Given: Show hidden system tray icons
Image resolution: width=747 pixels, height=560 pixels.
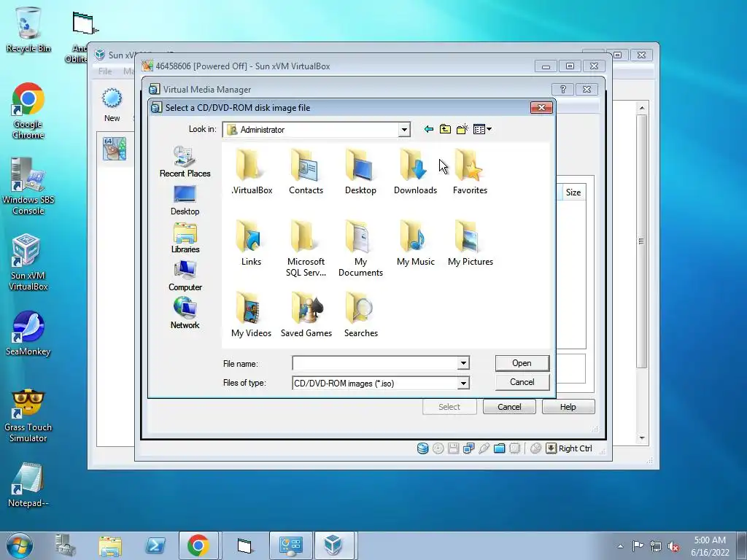Looking at the screenshot, I should coord(620,546).
